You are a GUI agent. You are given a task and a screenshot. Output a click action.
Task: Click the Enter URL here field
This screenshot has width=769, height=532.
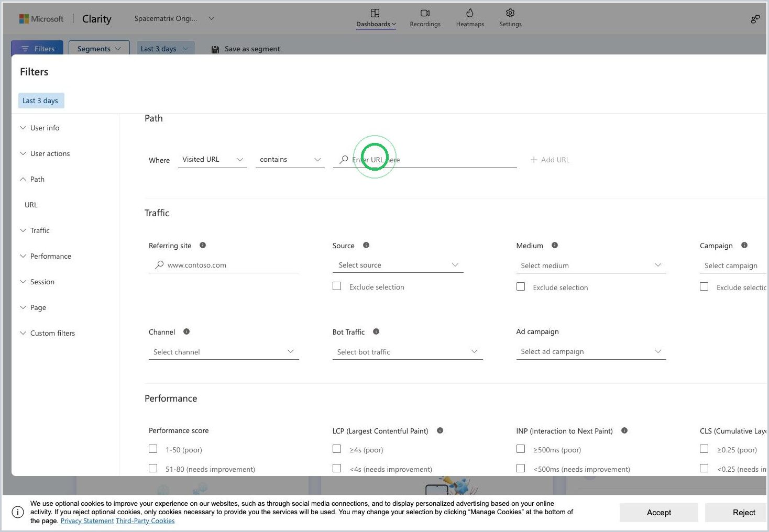[425, 160]
